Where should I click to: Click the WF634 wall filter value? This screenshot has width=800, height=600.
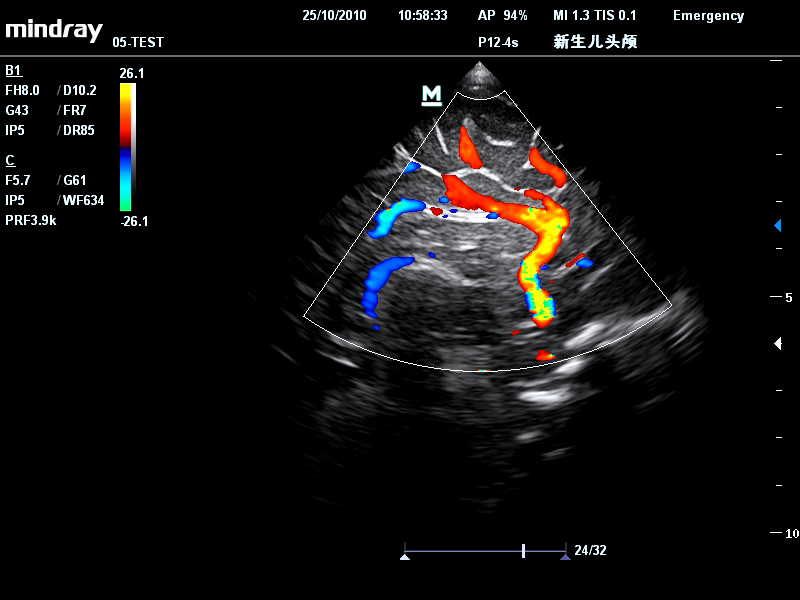(83, 200)
